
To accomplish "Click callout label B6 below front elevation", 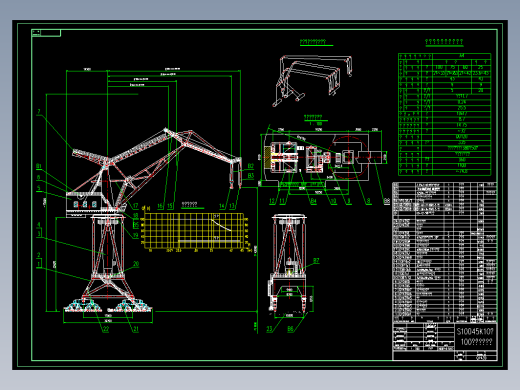I will (x=290, y=329).
